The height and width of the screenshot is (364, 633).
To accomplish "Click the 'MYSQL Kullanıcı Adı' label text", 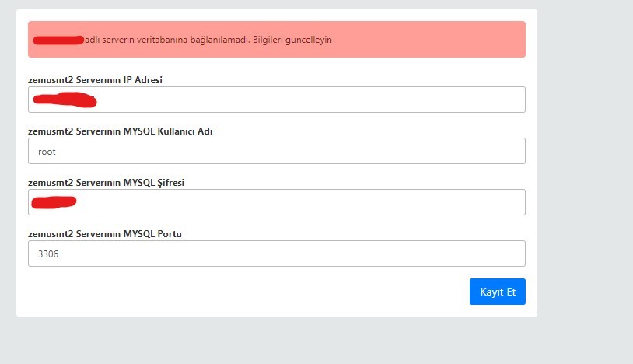I will pos(167,131).
